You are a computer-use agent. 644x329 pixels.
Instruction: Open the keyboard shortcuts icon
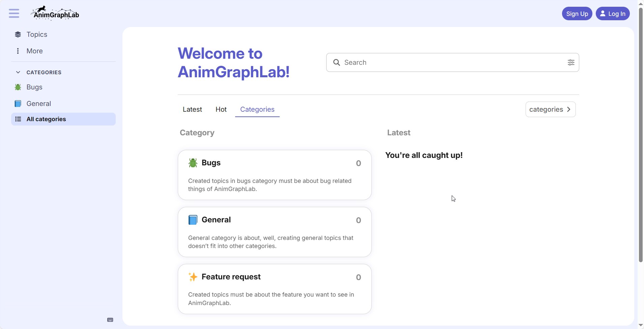click(110, 320)
